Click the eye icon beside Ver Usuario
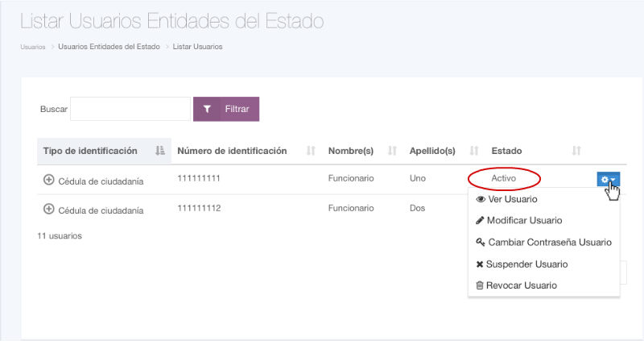Screen dimensions: 644x341 coord(481,199)
